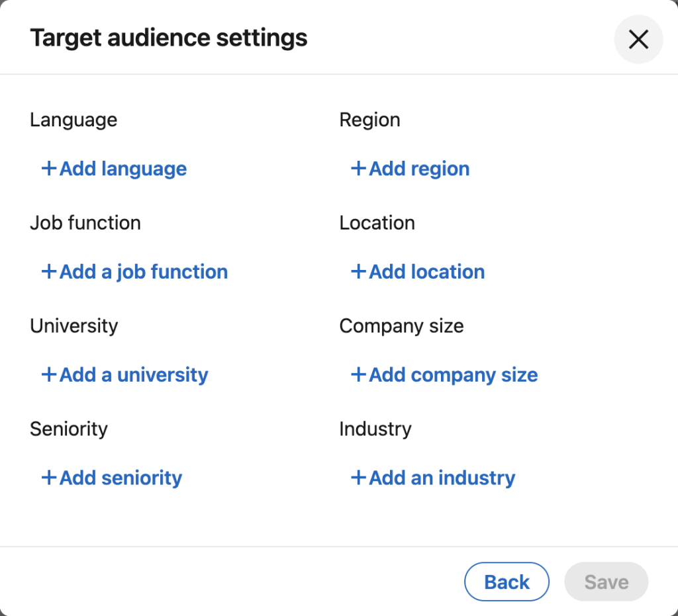Select the 'Add seniority' link text
The width and height of the screenshot is (678, 616).
coord(121,478)
